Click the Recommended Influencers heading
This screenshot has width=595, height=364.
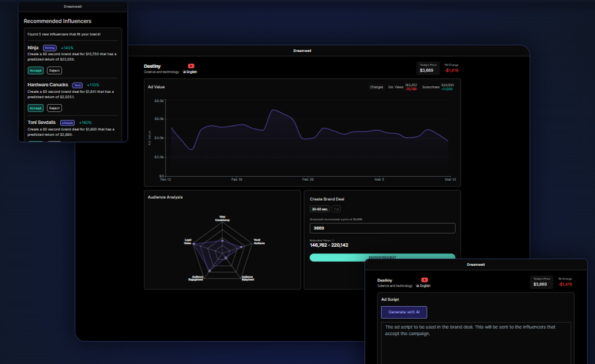tap(57, 21)
